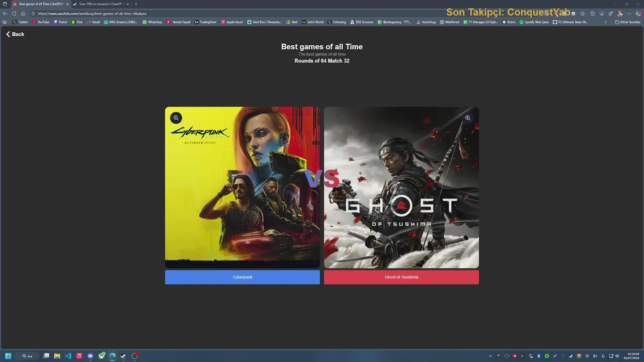Open the taskbar clock and date
Viewport: 644px width, 362px height.
pos(631,356)
